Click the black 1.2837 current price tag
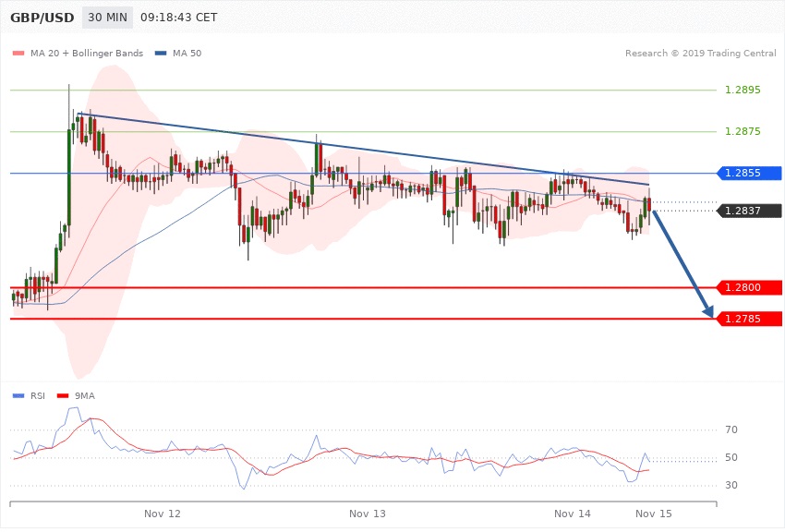785x532 pixels. [749, 211]
